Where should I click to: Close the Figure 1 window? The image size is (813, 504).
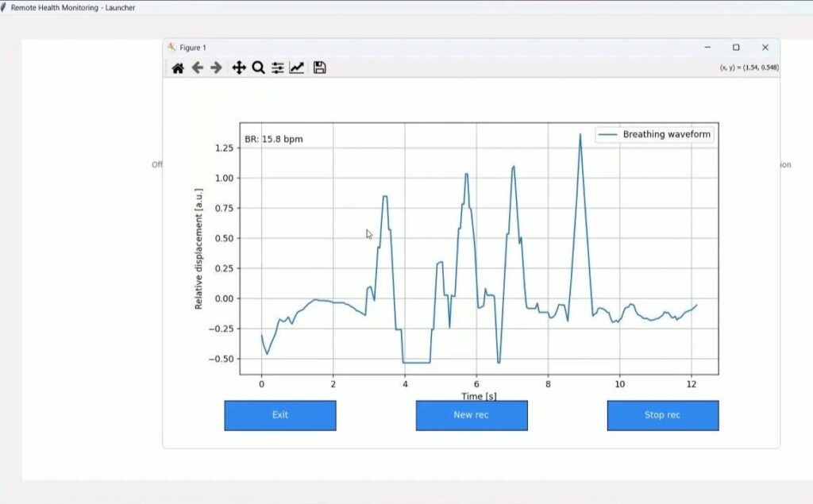tap(765, 48)
